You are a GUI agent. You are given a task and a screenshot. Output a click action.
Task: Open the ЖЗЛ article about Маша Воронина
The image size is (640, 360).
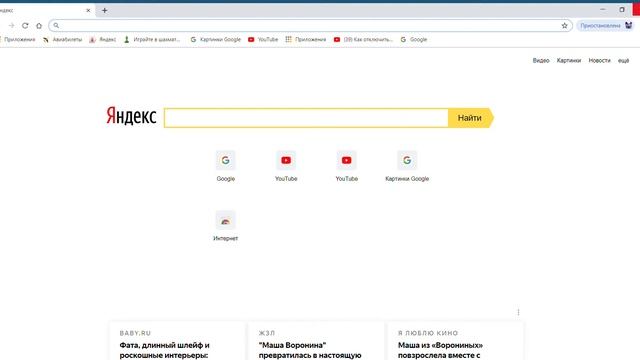pyautogui.click(x=316, y=341)
